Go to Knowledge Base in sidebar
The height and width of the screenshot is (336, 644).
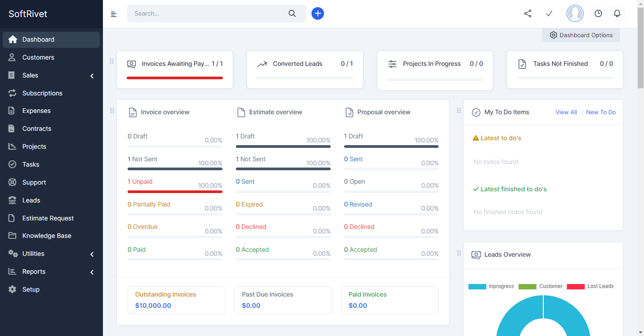coord(47,236)
